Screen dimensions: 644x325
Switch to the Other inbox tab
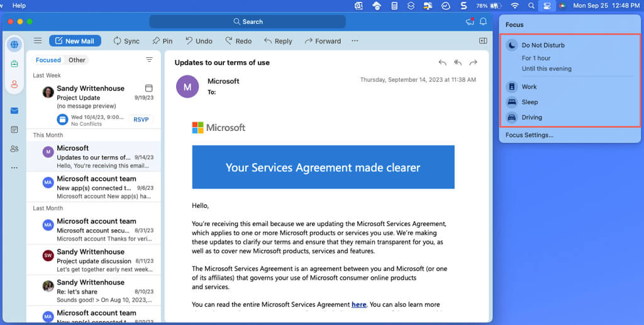click(77, 60)
